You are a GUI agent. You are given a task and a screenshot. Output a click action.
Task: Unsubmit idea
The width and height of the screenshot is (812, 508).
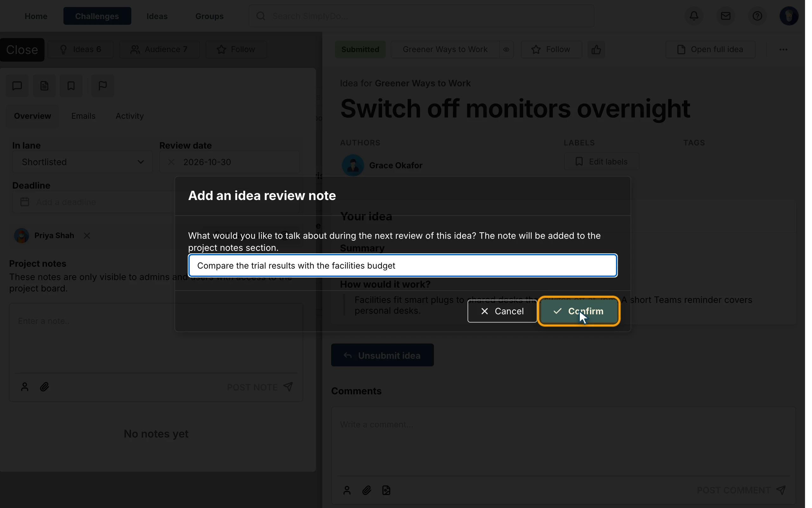coord(382,355)
